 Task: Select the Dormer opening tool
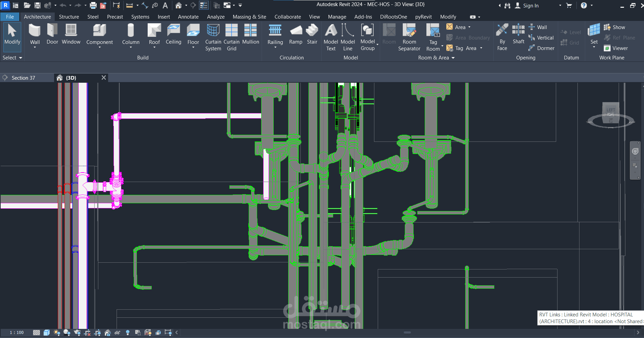click(x=541, y=48)
